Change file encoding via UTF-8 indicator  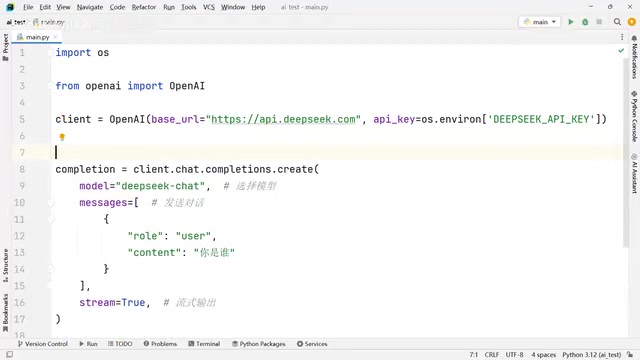[514, 355]
